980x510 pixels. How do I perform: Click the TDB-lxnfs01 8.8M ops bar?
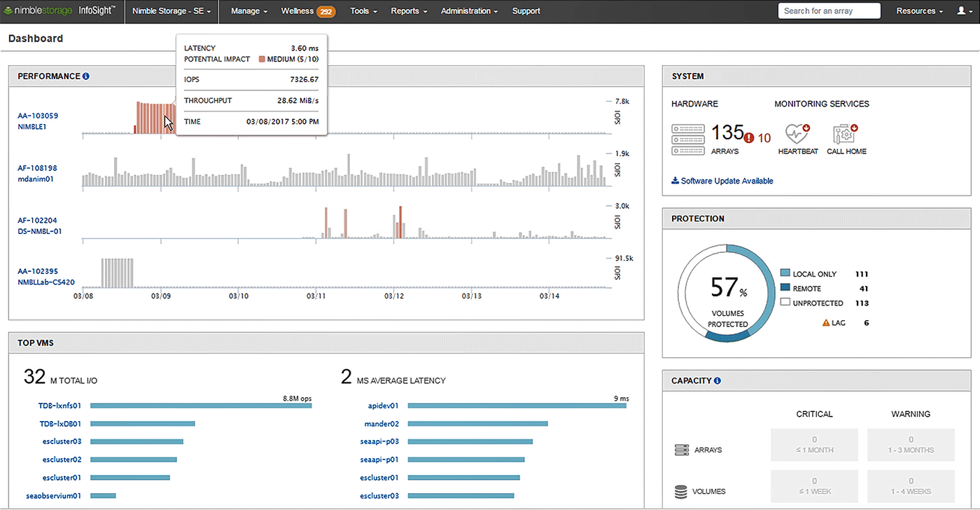pos(201,406)
